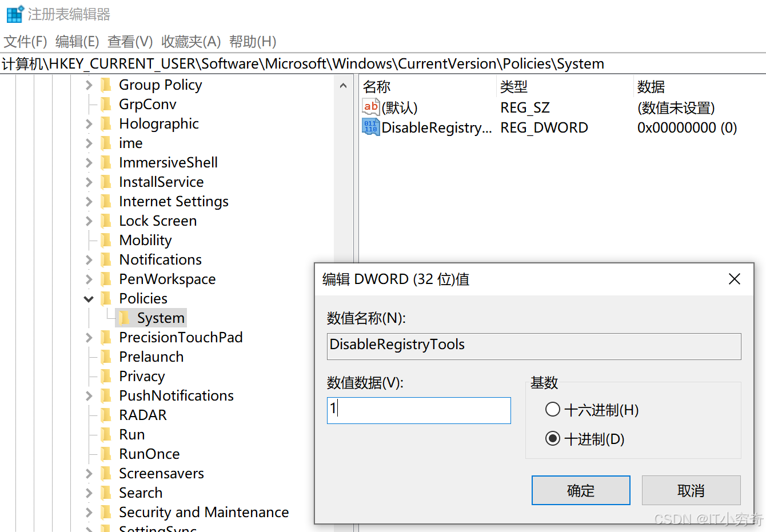Click the registry path address bar
766x532 pixels.
click(383, 63)
